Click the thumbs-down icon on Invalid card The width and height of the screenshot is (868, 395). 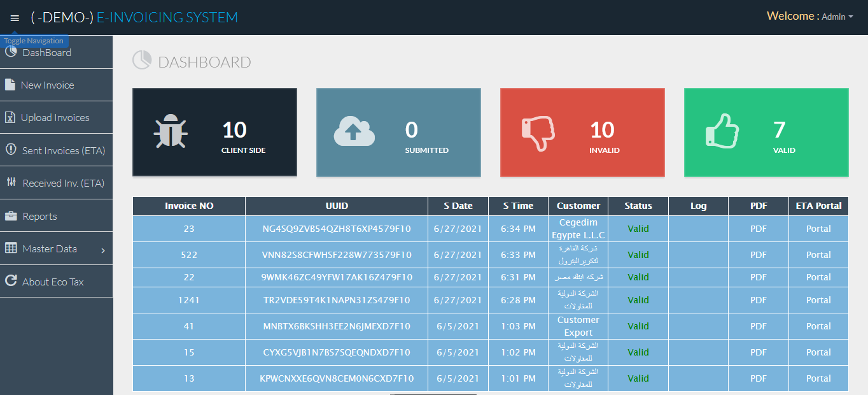pyautogui.click(x=538, y=133)
